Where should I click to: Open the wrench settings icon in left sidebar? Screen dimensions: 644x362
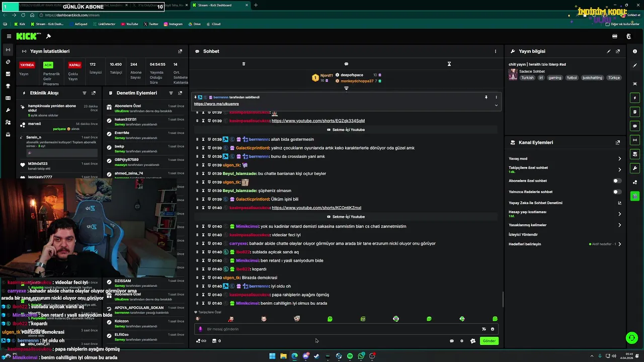8,110
